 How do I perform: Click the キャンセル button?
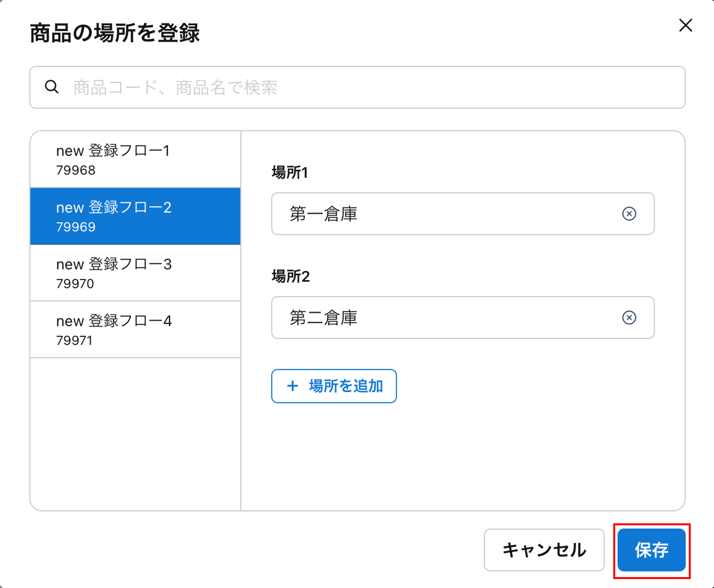[x=544, y=550]
